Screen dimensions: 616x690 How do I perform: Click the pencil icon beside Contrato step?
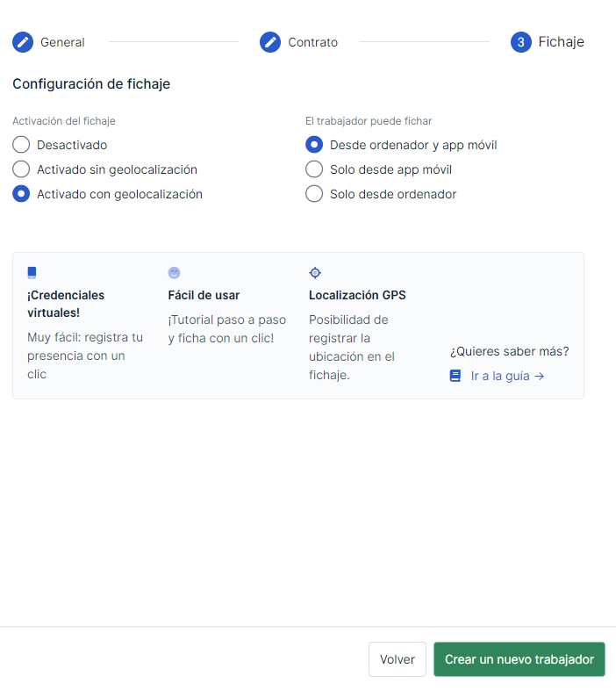(270, 42)
